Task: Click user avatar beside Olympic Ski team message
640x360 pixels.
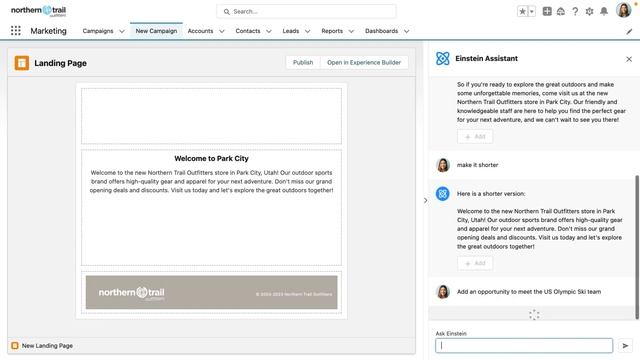Action: 442,291
